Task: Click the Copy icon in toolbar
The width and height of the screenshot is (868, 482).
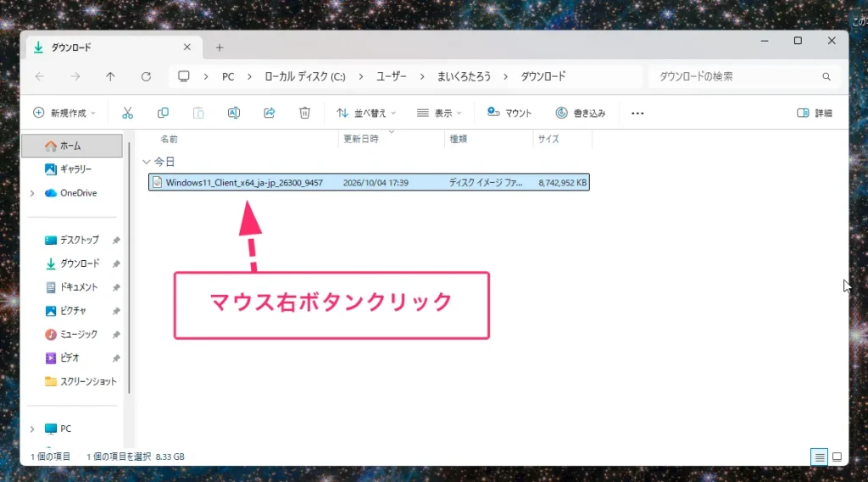Action: point(163,113)
